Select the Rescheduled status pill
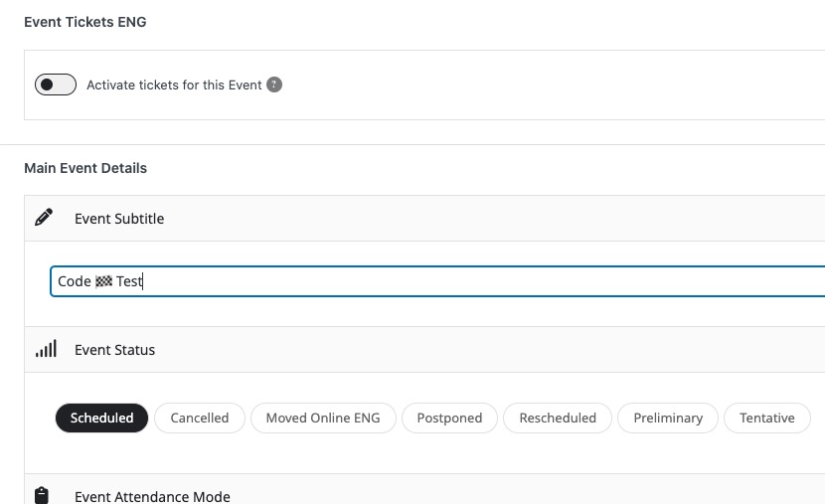This screenshot has width=825, height=504. coord(558,419)
